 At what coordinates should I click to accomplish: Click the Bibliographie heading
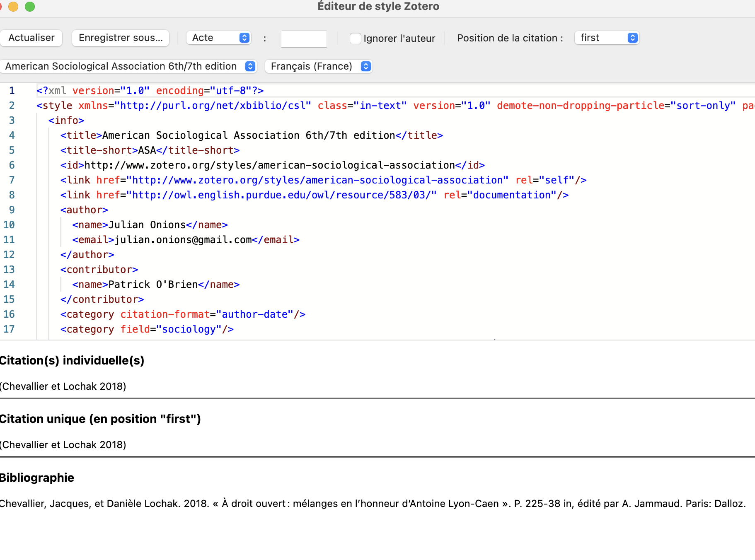37,478
